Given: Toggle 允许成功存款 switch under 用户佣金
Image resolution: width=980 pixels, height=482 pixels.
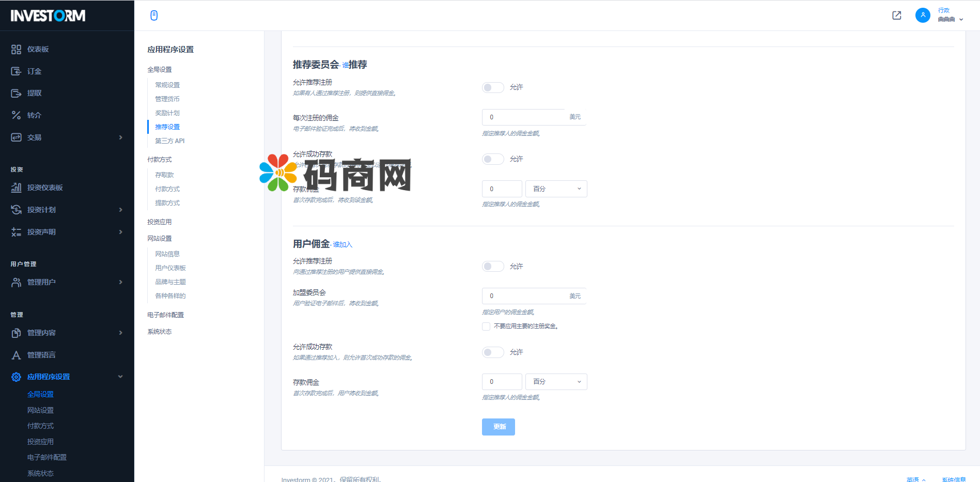Looking at the screenshot, I should point(493,352).
